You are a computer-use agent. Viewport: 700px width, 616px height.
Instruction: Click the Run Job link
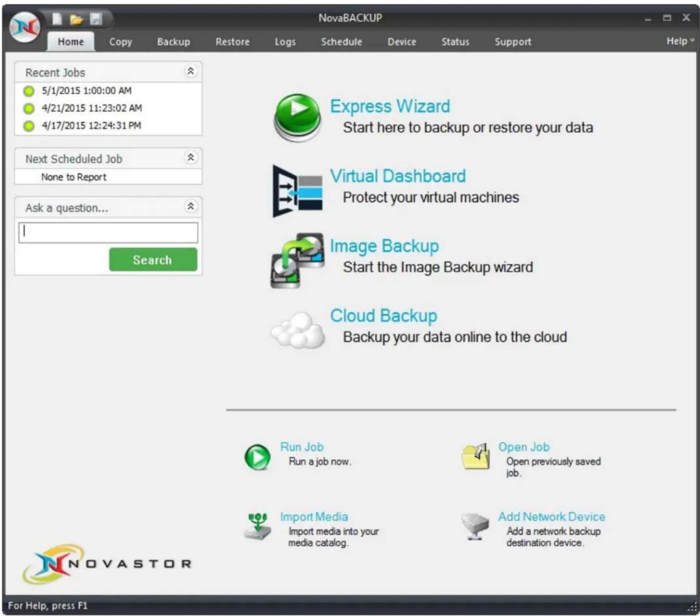(x=302, y=447)
